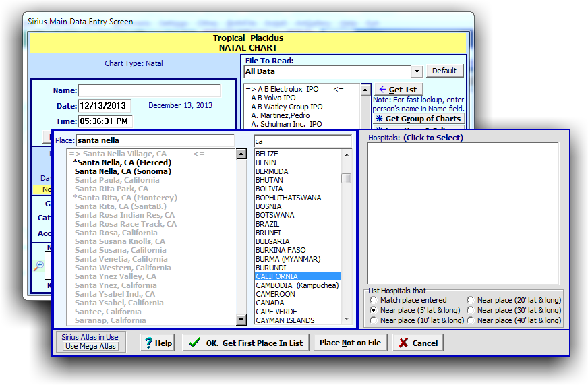The width and height of the screenshot is (588, 385).
Task: Select Santa Nella, CA (Merced) in list
Action: point(122,162)
